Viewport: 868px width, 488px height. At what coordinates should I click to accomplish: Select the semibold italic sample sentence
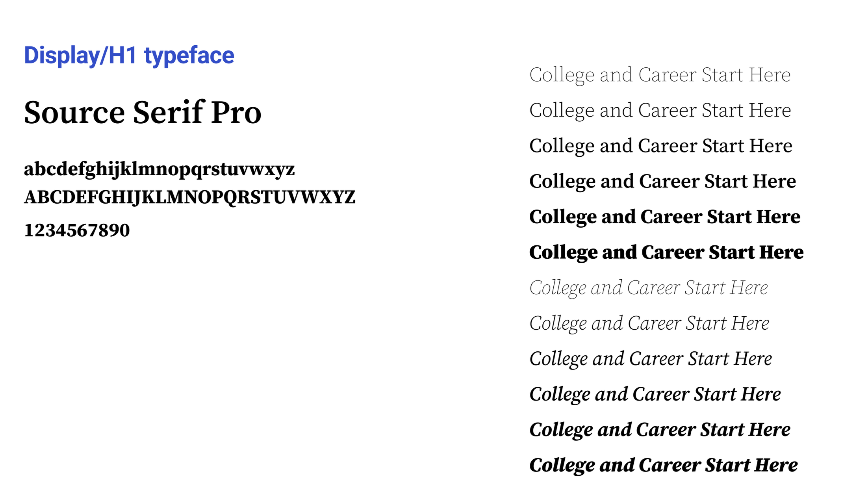(655, 395)
